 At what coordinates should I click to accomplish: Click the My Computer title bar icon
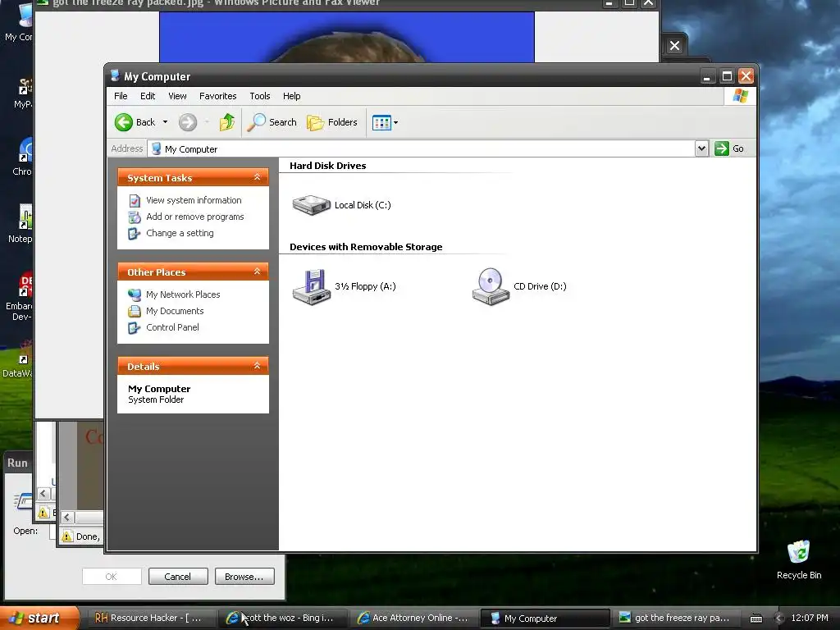[x=115, y=75]
